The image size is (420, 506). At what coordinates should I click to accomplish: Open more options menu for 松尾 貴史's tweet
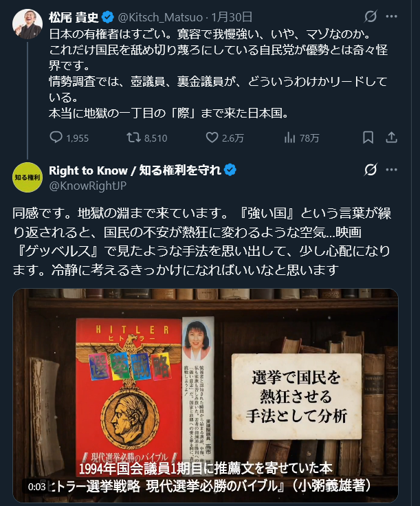click(x=391, y=16)
